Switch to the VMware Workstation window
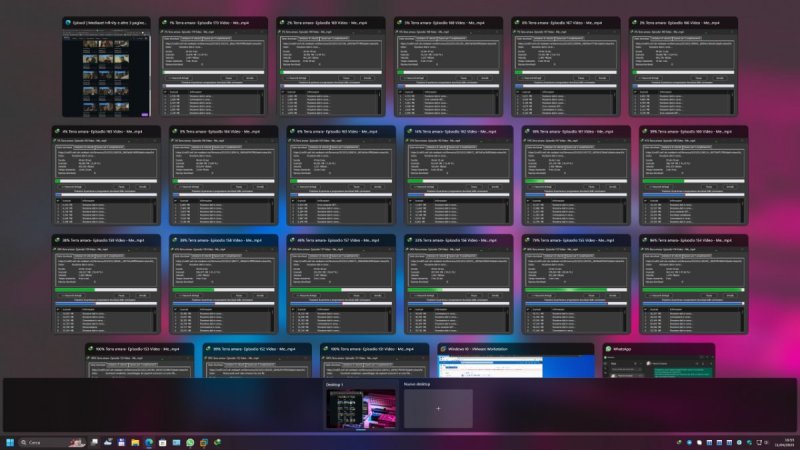Screen dimensions: 800x450 point(515,361)
